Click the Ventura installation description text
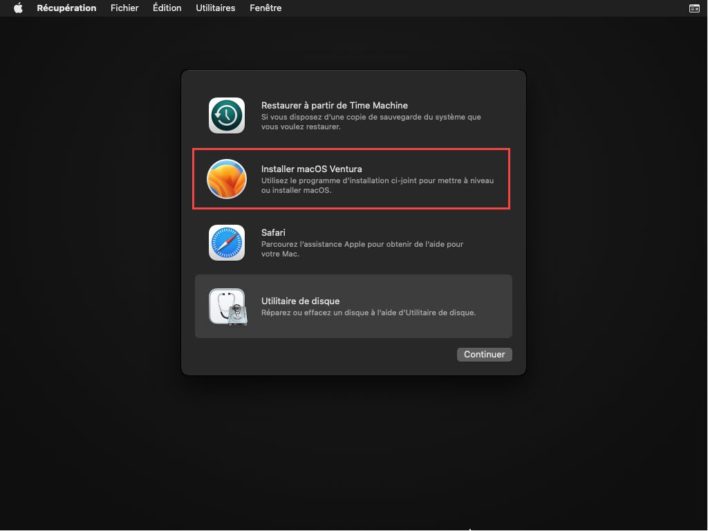The width and height of the screenshot is (708, 531). (377, 186)
